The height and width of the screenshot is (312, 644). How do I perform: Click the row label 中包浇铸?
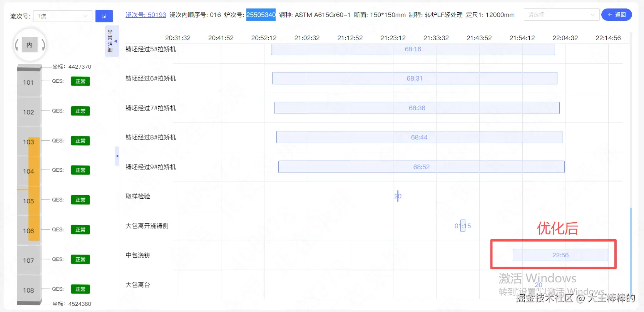pyautogui.click(x=138, y=255)
